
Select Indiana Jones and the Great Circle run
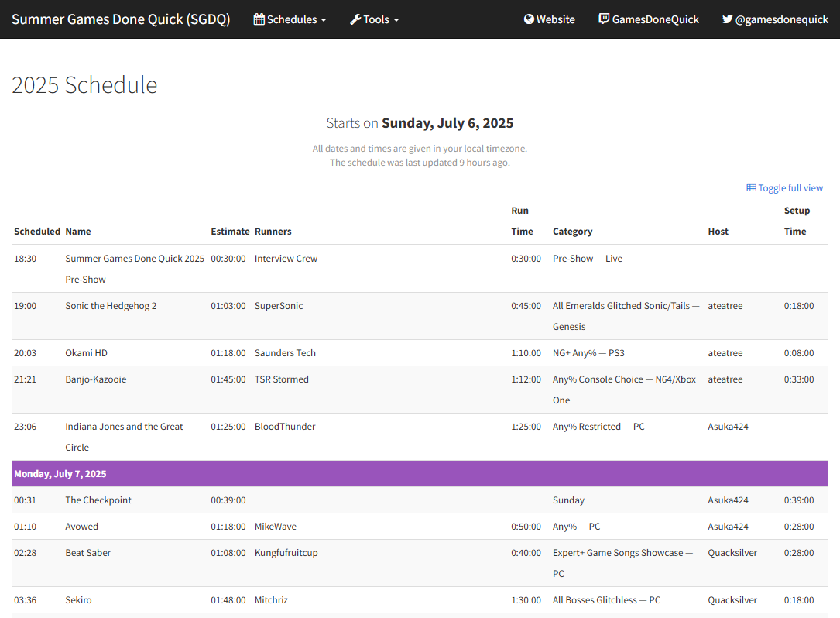coord(125,437)
